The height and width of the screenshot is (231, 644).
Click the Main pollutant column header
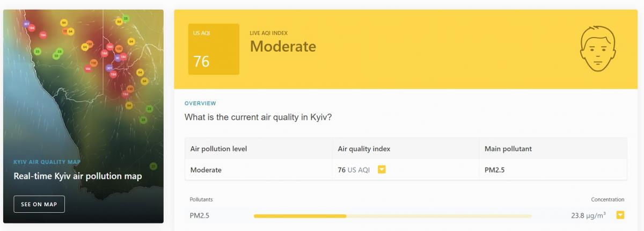508,149
